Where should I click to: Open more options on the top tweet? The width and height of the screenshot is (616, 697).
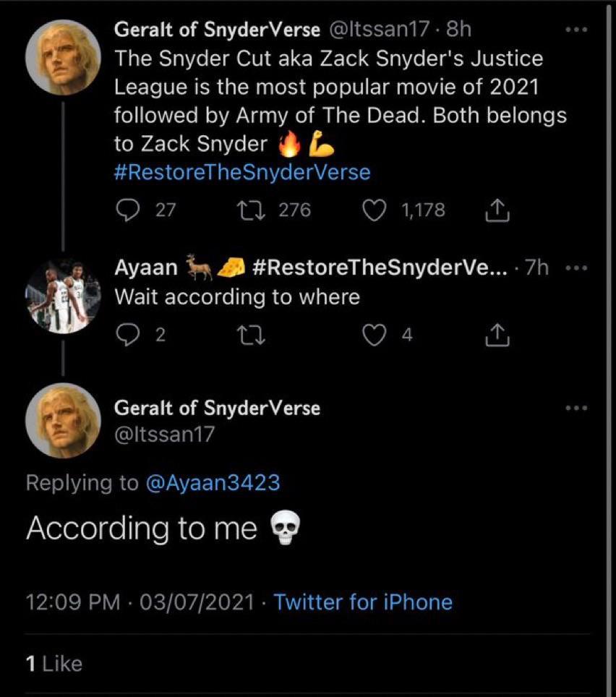tap(576, 30)
